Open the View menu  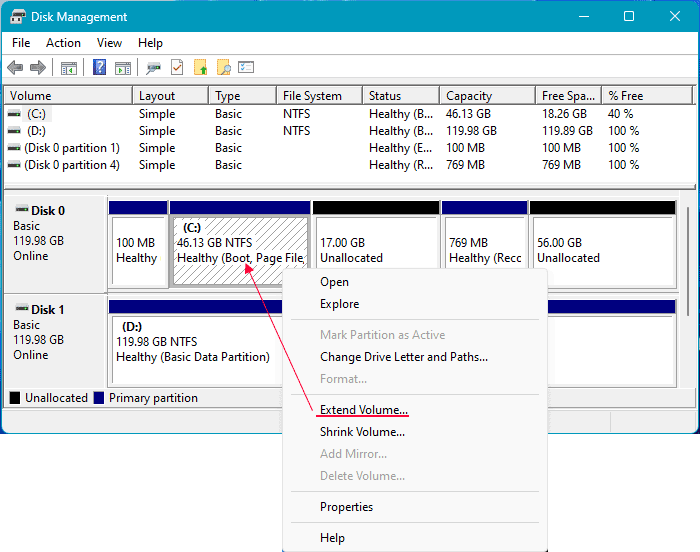click(110, 43)
